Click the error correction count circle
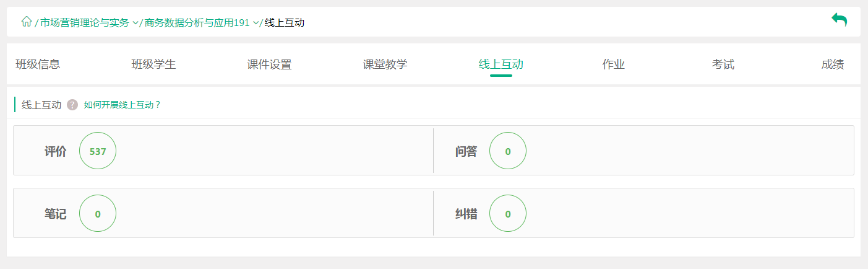 tap(508, 214)
